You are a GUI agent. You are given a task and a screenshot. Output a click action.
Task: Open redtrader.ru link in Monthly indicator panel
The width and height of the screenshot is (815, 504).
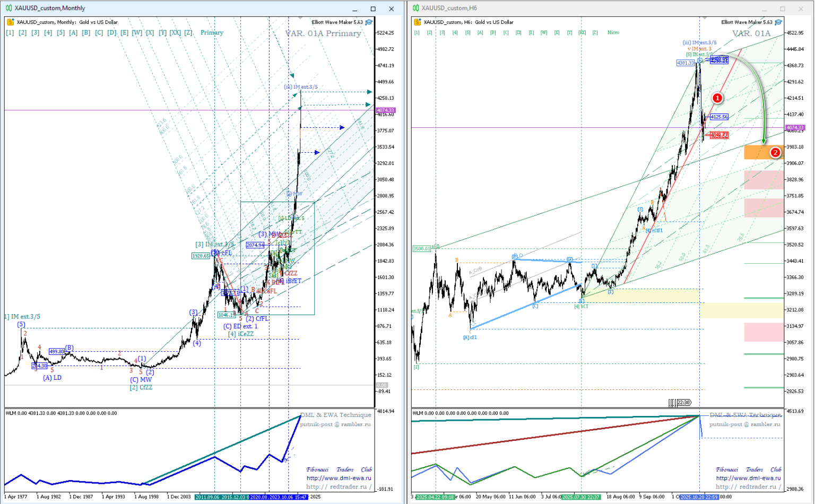[336, 486]
